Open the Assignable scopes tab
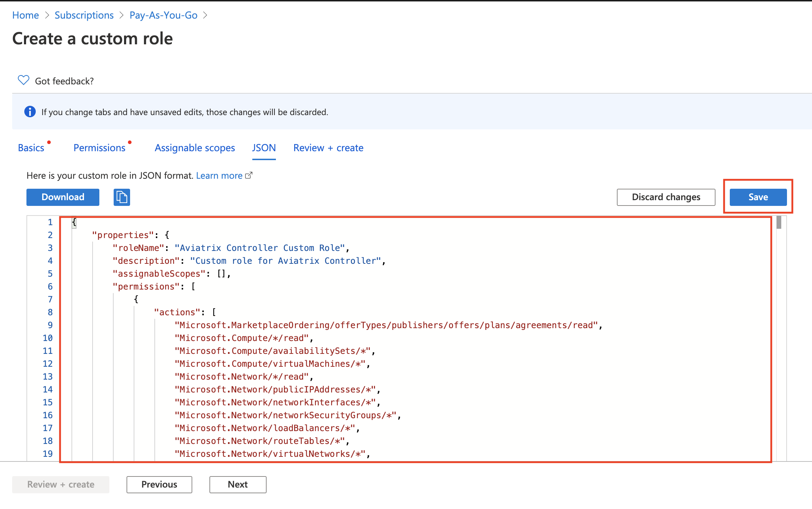812x509 pixels. click(x=195, y=148)
